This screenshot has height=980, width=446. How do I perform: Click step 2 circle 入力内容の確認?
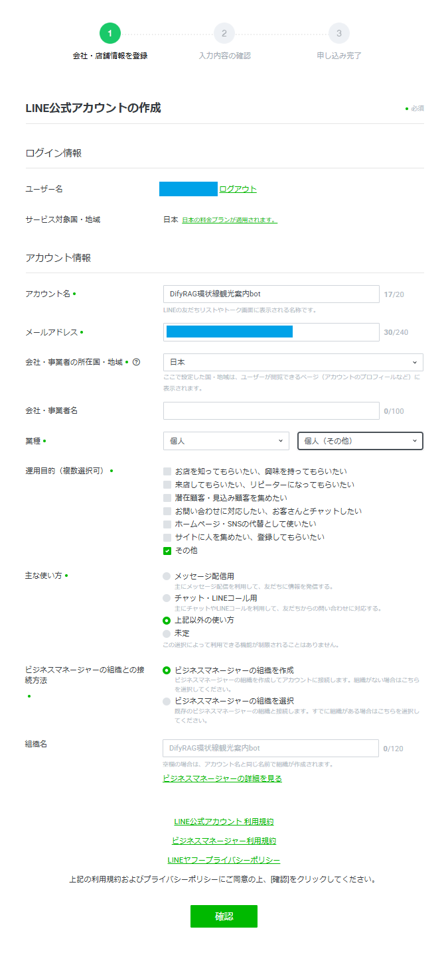click(224, 33)
